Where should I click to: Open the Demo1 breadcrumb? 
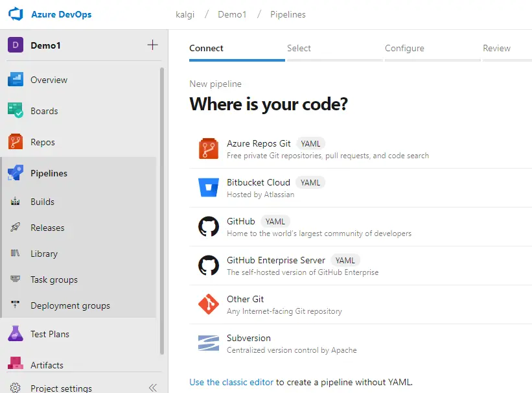point(232,14)
